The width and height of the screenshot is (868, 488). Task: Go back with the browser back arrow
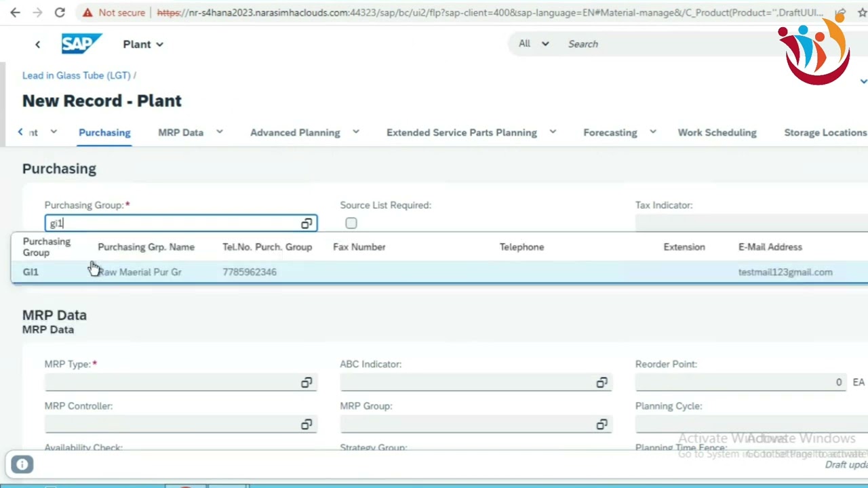[15, 12]
